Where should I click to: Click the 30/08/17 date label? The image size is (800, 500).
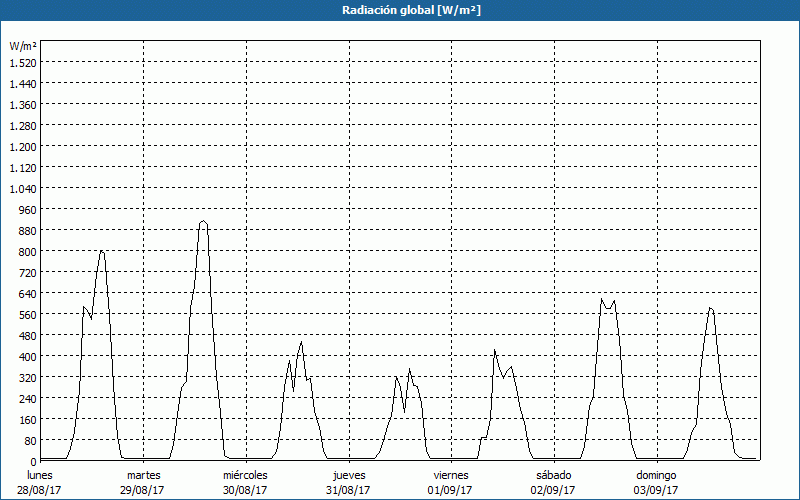tap(245, 490)
